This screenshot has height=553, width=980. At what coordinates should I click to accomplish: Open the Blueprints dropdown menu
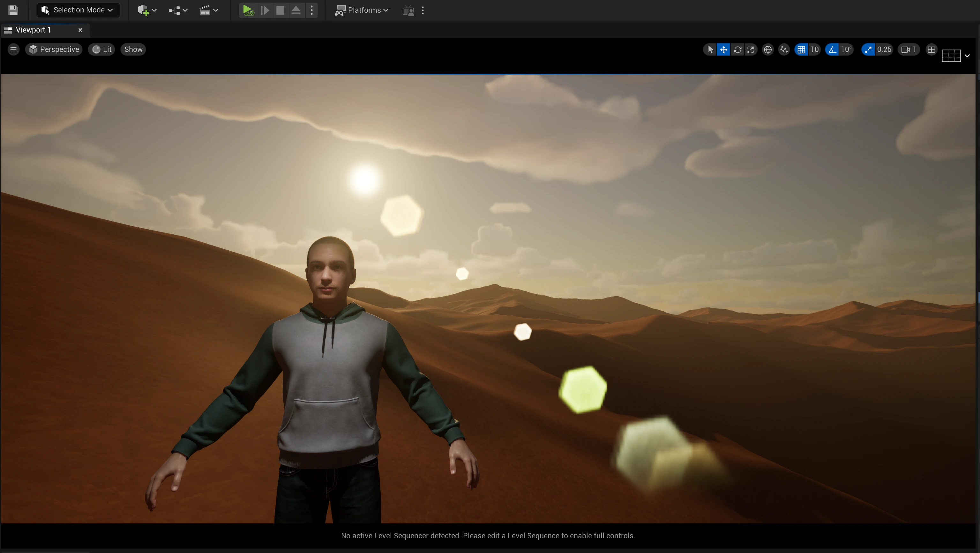pos(178,10)
